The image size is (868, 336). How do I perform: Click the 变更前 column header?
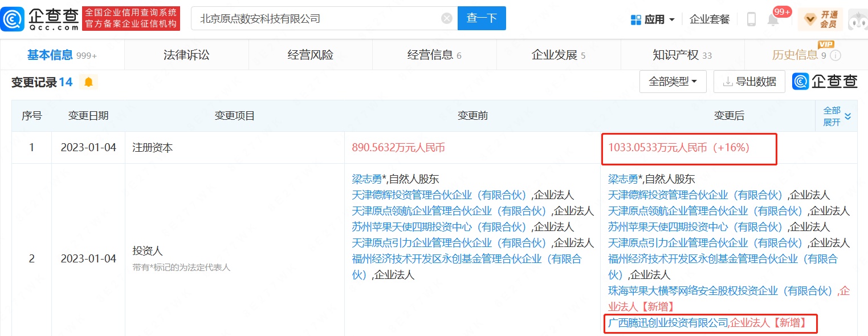[x=472, y=116]
